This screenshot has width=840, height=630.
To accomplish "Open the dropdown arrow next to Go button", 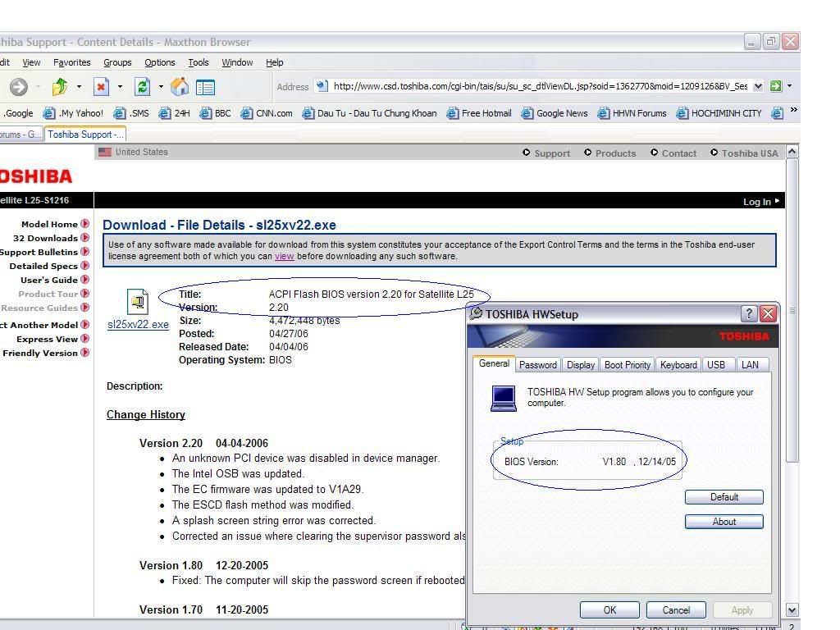I will point(789,86).
